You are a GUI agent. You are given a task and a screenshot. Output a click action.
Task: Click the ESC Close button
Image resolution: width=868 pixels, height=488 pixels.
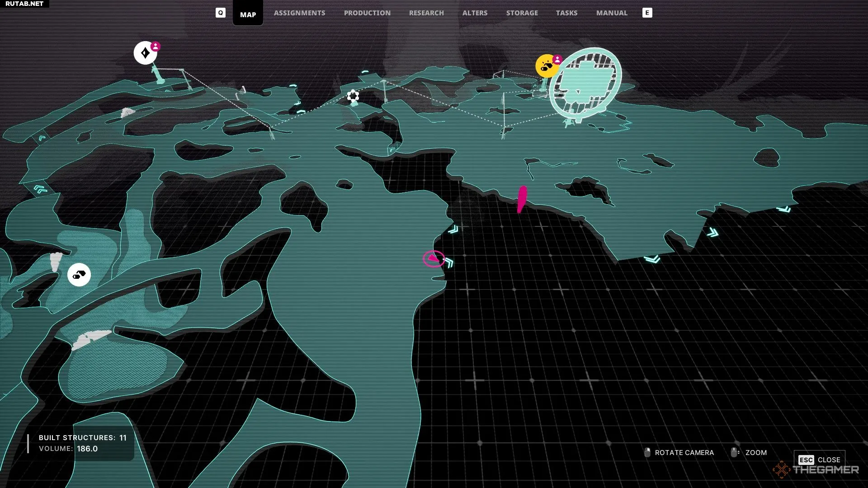pyautogui.click(x=819, y=460)
